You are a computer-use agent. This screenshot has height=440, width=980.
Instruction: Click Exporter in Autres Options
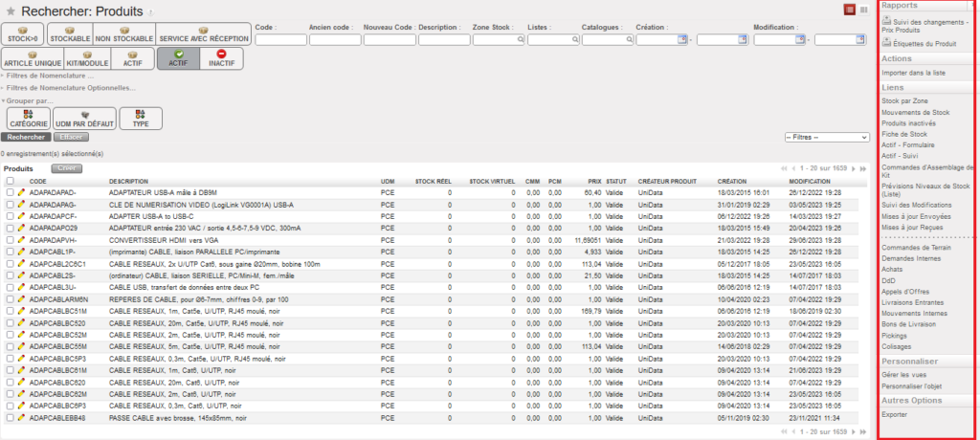pos(895,414)
